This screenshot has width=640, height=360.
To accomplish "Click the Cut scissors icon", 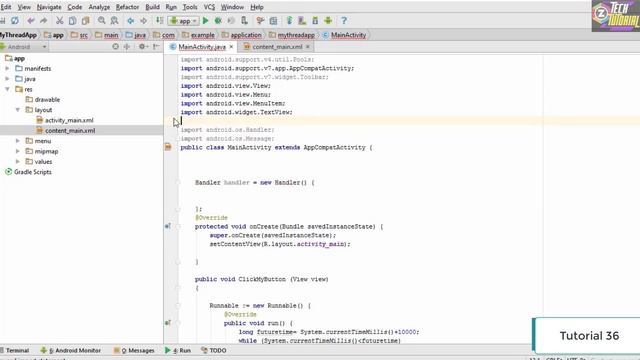I will pyautogui.click(x=60, y=20).
